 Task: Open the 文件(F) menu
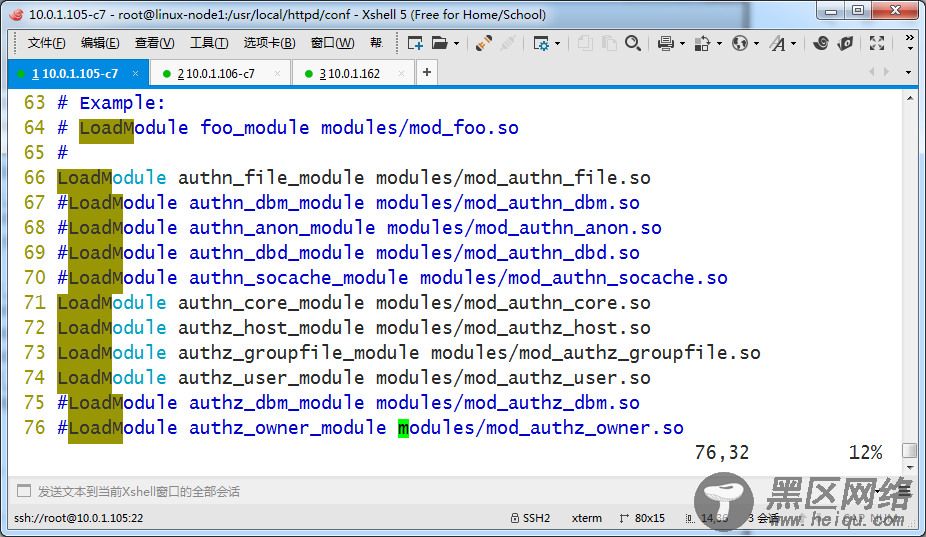point(47,43)
